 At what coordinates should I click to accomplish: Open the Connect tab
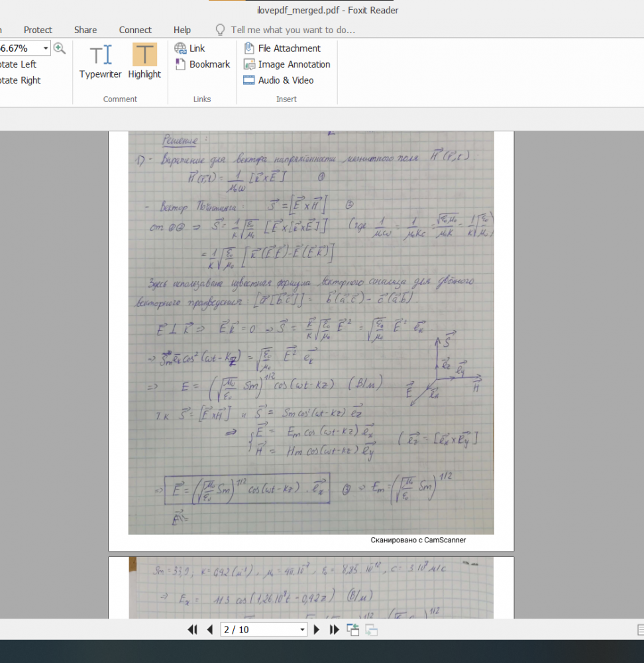point(135,30)
